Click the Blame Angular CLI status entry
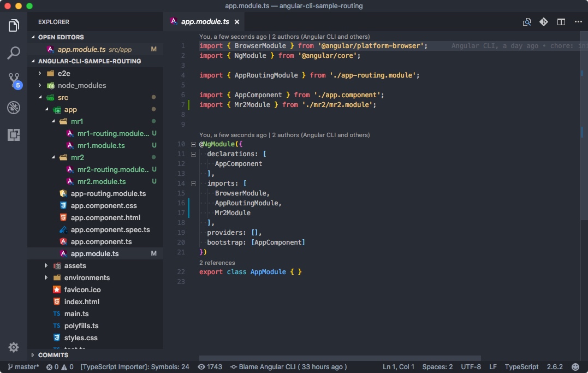The image size is (588, 373). click(288, 366)
